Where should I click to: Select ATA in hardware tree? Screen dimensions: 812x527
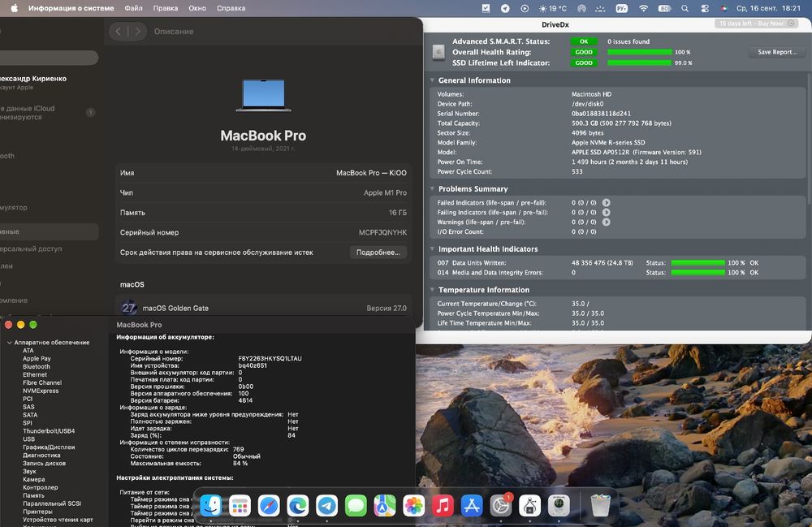(28, 351)
